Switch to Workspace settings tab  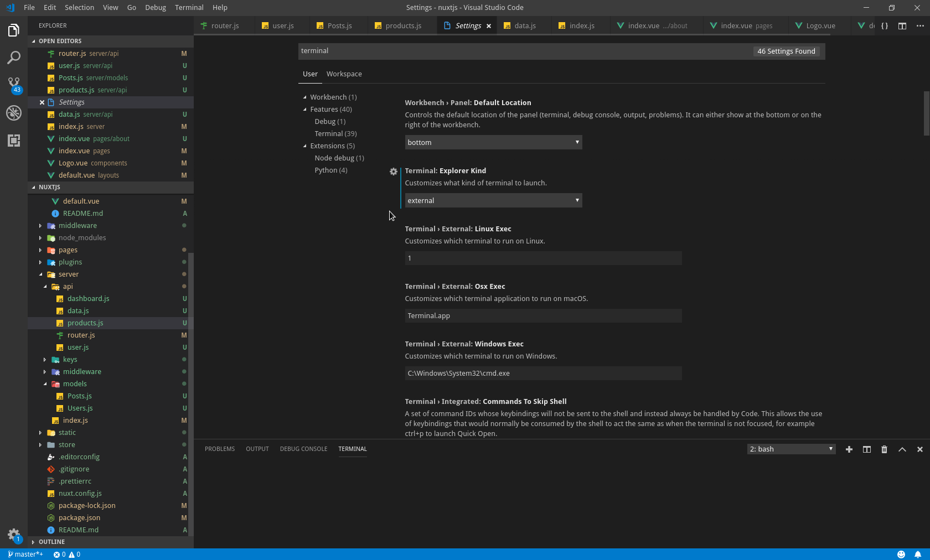pyautogui.click(x=344, y=74)
